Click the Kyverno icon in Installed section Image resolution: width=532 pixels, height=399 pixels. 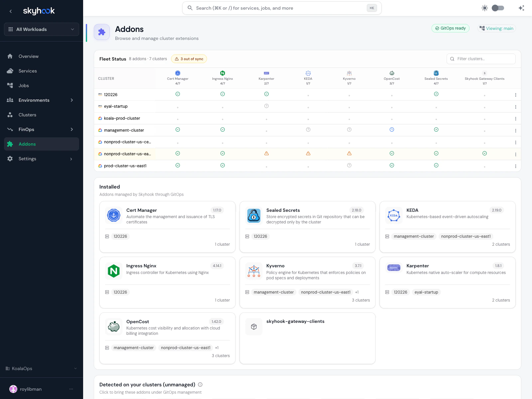pos(254,271)
